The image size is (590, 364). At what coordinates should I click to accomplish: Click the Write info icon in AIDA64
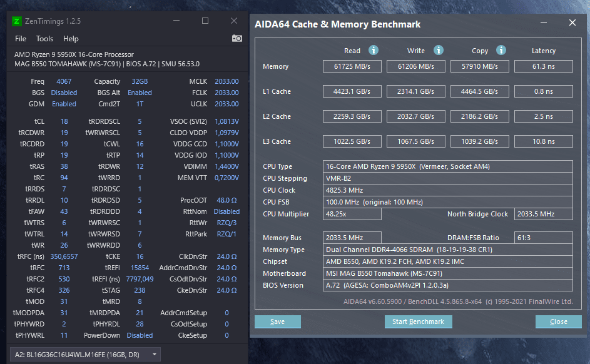click(439, 50)
